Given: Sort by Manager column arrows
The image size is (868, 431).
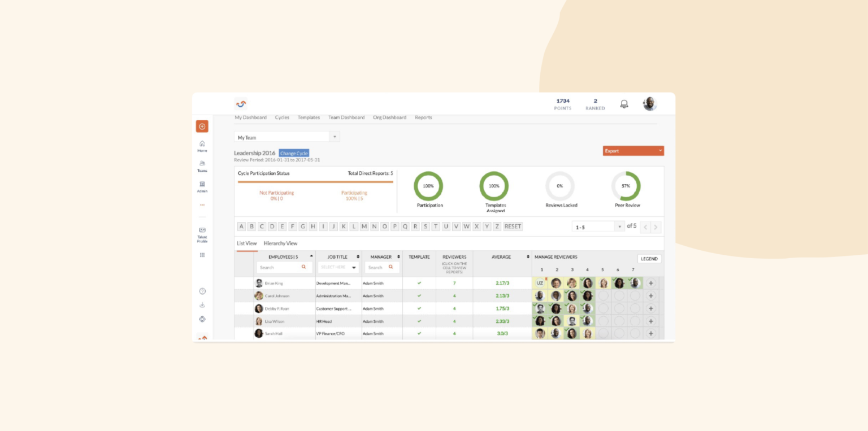Looking at the screenshot, I should pos(398,256).
